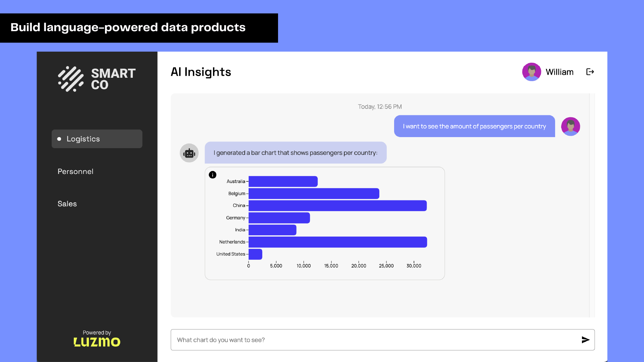The image size is (644, 362).
Task: Open the chart info icon
Action: coord(213,175)
